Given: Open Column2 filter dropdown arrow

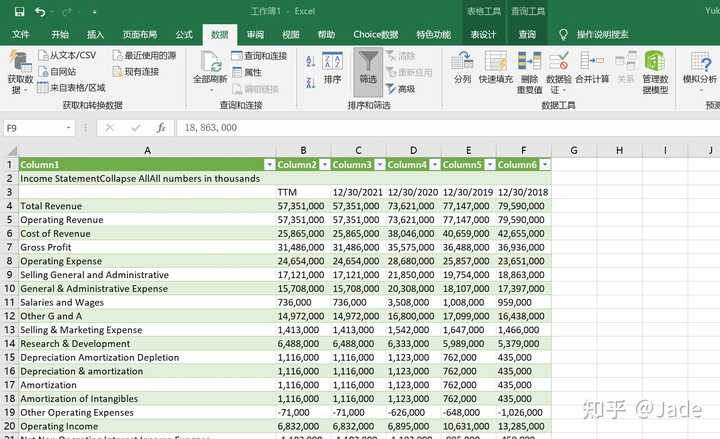Looking at the screenshot, I should [x=325, y=164].
